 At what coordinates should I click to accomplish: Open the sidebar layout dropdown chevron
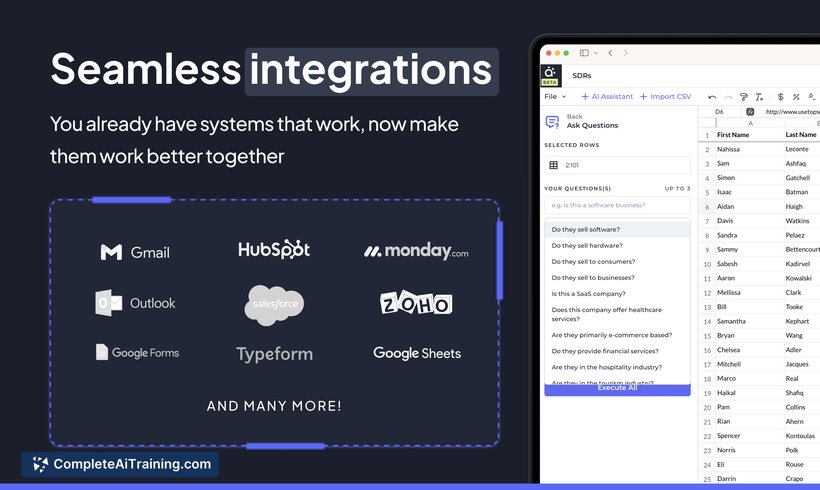pyautogui.click(x=595, y=53)
